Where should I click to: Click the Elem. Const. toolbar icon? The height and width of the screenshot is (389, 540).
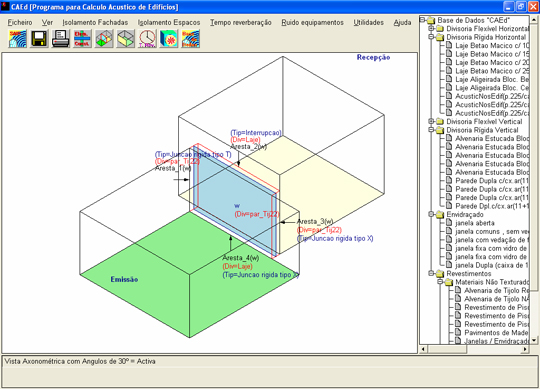pyautogui.click(x=82, y=38)
